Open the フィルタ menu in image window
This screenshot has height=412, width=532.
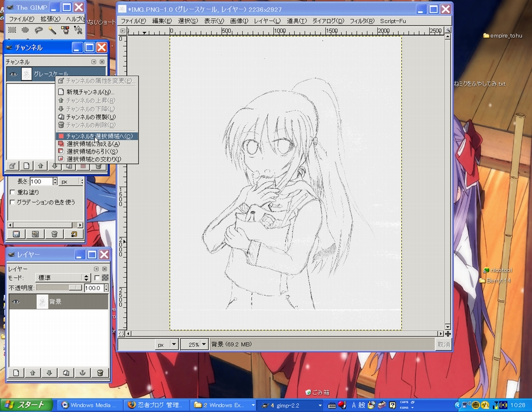click(x=362, y=21)
